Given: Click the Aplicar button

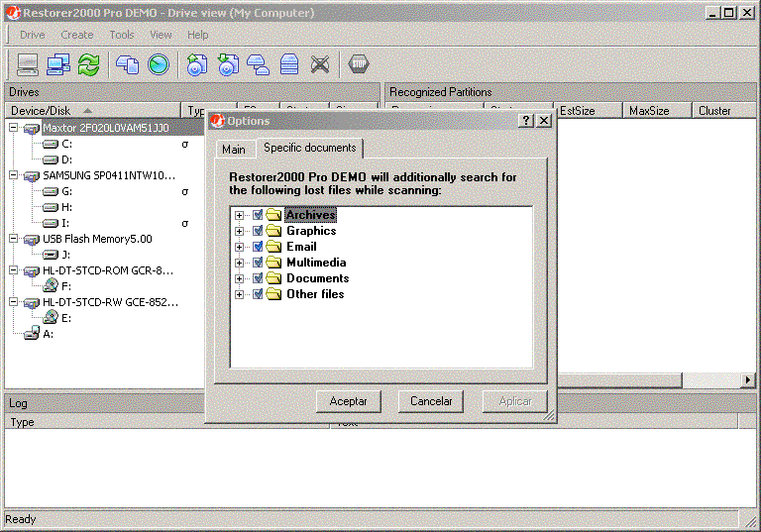Looking at the screenshot, I should click(x=515, y=401).
